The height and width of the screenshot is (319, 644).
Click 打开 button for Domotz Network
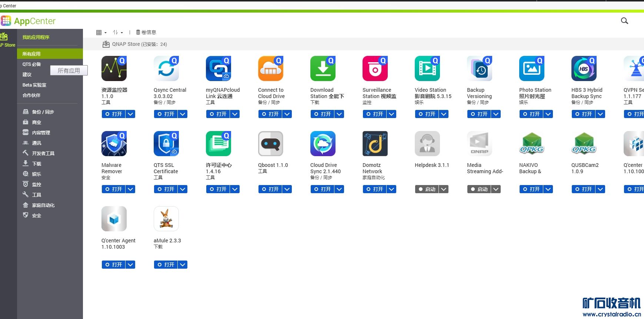375,189
